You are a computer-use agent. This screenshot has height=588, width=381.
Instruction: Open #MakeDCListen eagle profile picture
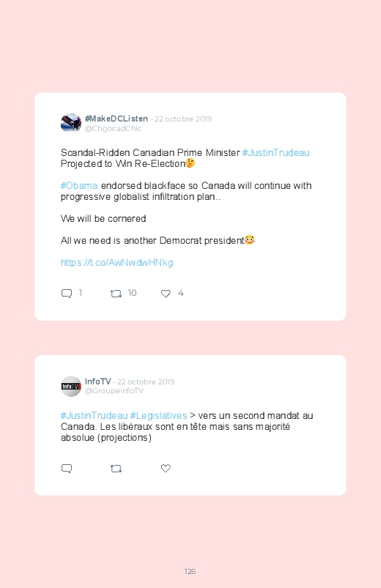coord(71,123)
